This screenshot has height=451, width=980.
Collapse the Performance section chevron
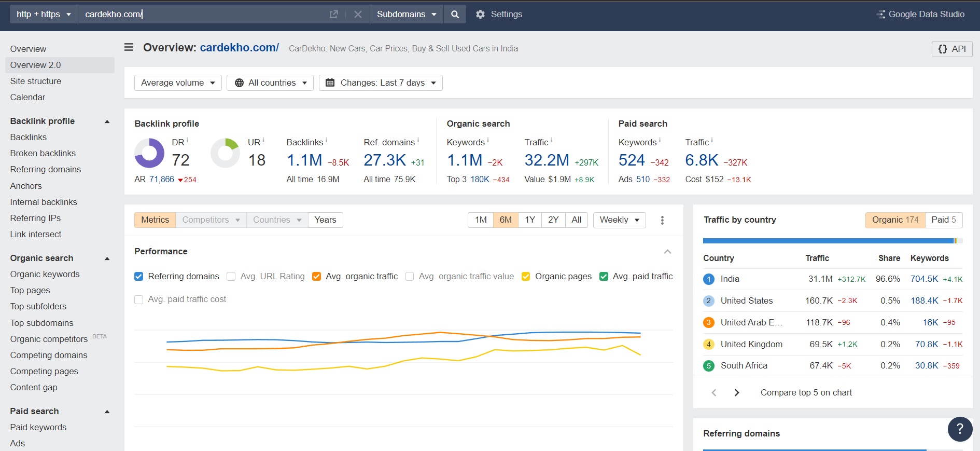pyautogui.click(x=667, y=252)
